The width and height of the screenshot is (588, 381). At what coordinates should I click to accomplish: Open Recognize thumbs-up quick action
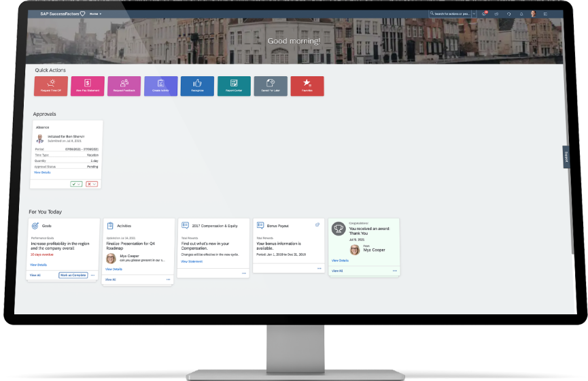197,86
